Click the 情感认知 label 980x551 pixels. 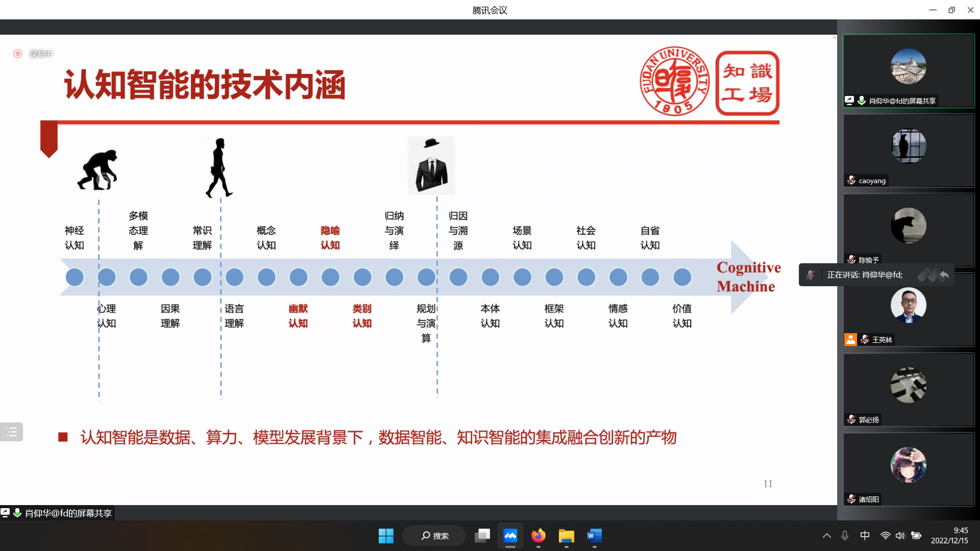(618, 316)
